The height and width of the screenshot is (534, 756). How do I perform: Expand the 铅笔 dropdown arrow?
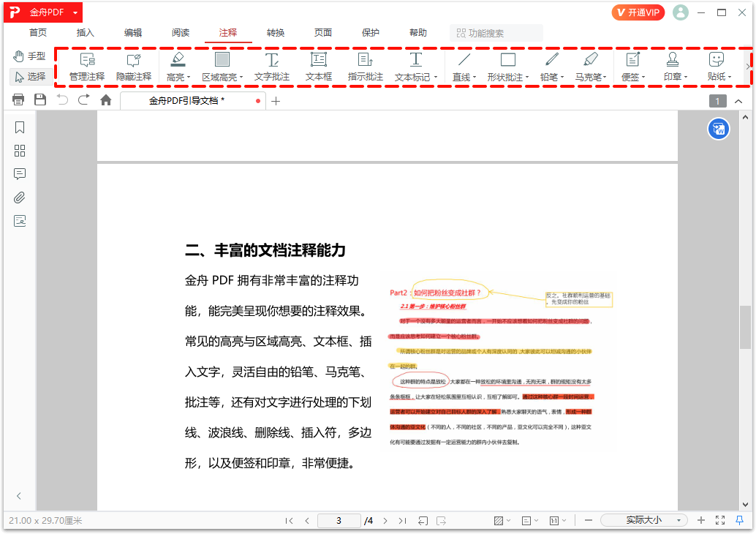pyautogui.click(x=562, y=78)
